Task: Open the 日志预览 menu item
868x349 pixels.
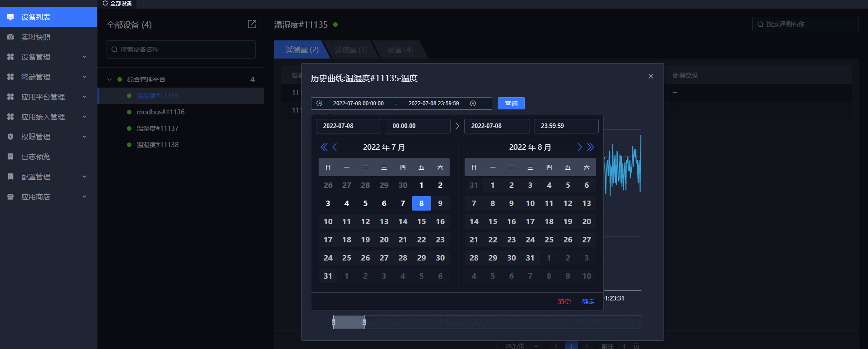Action: pos(36,157)
